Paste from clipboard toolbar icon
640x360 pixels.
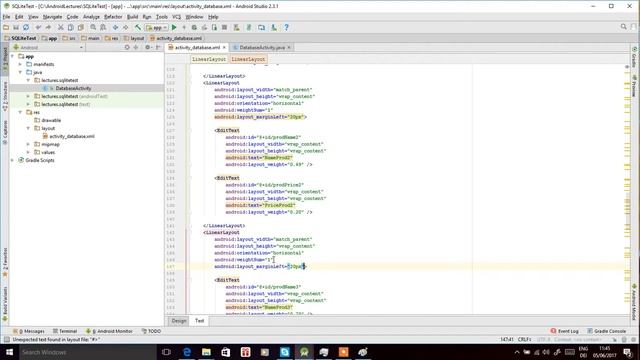(81, 27)
